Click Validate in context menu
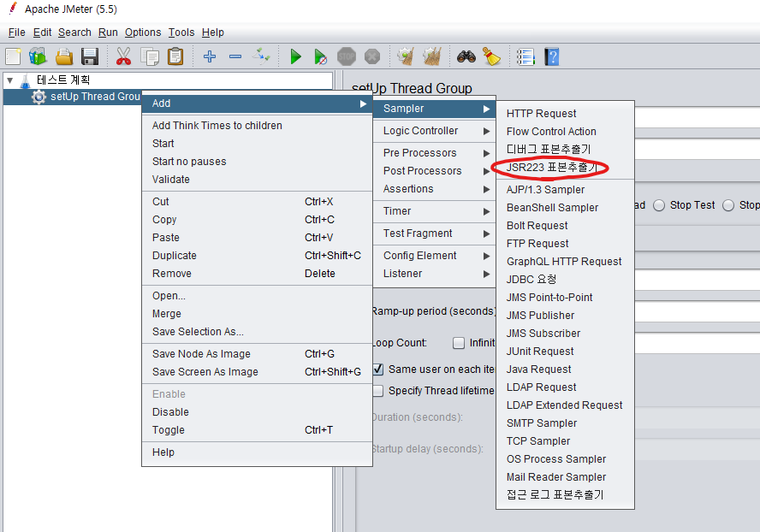This screenshot has width=760, height=532. (x=257, y=180)
